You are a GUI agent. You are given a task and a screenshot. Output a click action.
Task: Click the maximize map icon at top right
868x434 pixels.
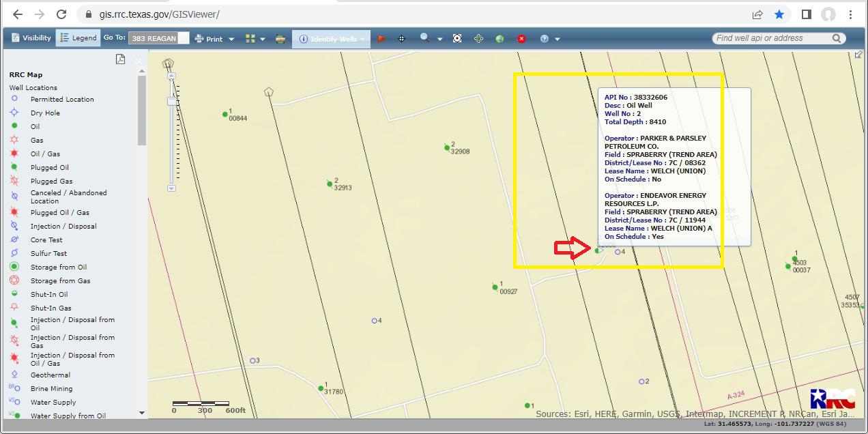tap(859, 55)
